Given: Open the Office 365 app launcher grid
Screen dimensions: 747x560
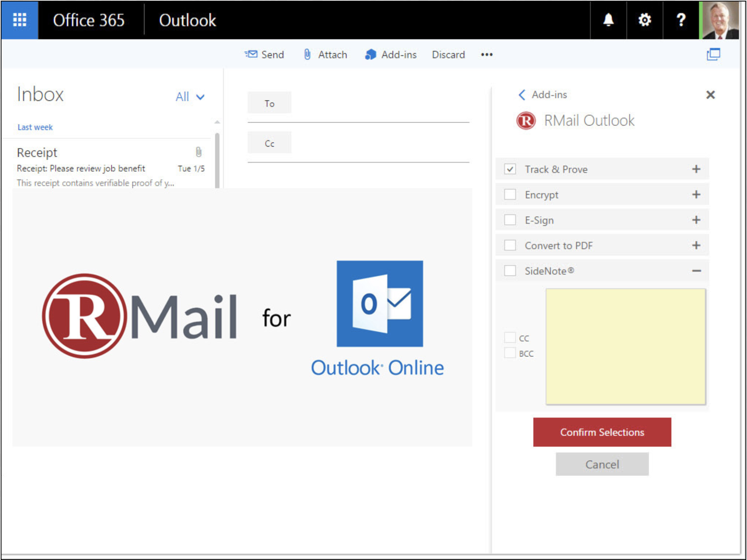Looking at the screenshot, I should 19,19.
